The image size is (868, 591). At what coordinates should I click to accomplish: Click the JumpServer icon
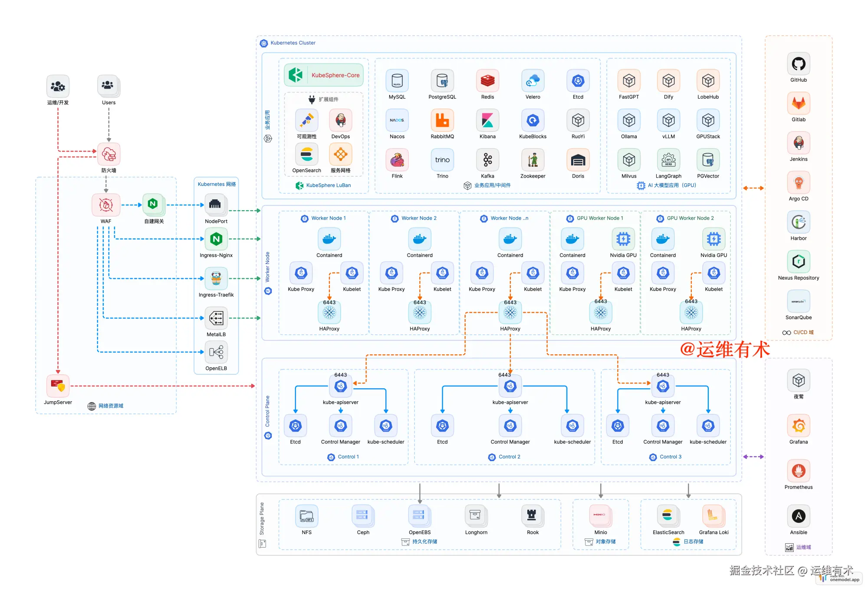pos(58,386)
